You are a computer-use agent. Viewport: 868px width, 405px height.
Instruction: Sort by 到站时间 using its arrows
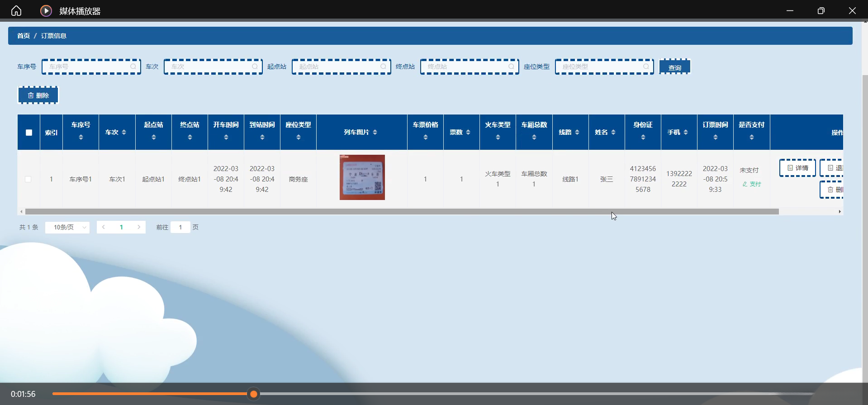click(262, 137)
